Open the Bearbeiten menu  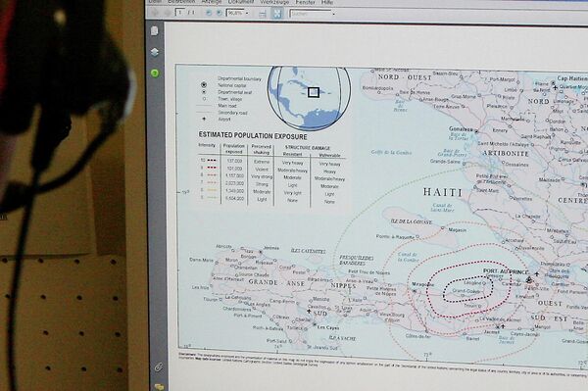[x=181, y=2]
